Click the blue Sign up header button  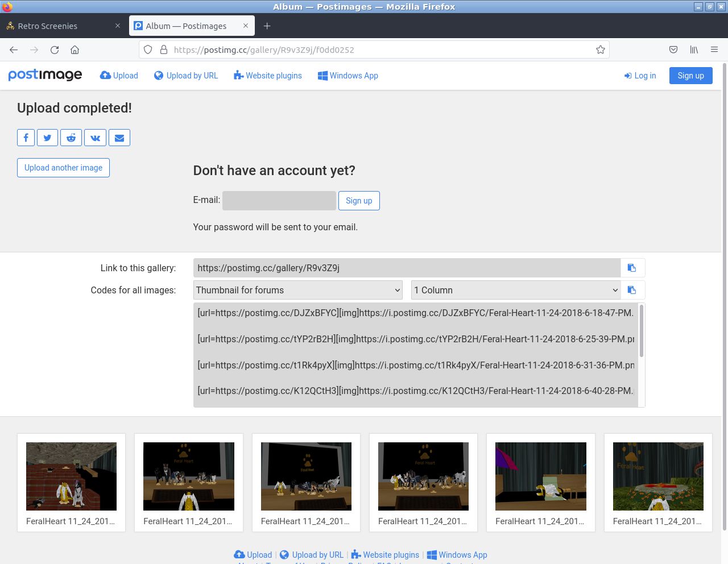pos(690,76)
